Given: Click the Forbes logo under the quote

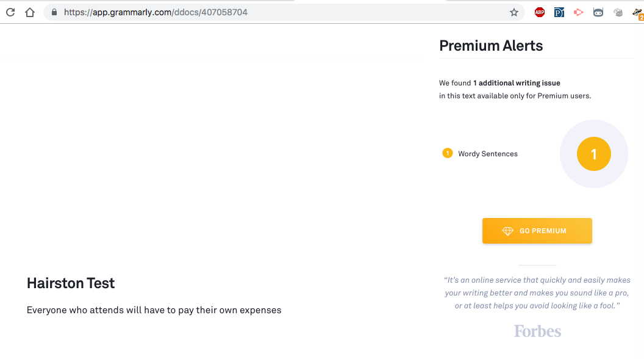Looking at the screenshot, I should [537, 331].
